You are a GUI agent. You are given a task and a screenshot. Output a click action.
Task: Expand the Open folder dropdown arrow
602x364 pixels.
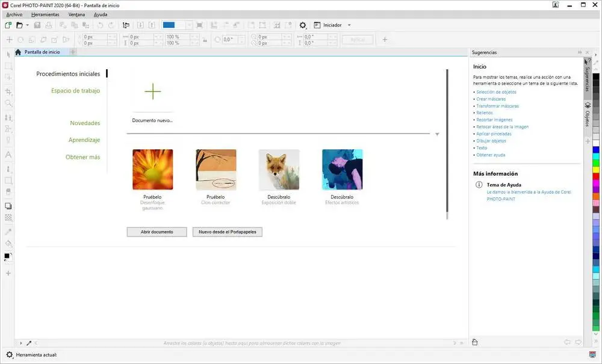coord(27,25)
